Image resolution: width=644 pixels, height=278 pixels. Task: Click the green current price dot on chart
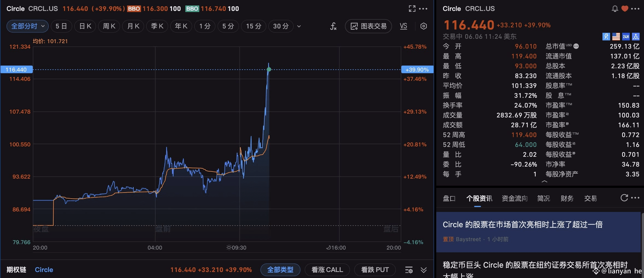click(x=269, y=69)
